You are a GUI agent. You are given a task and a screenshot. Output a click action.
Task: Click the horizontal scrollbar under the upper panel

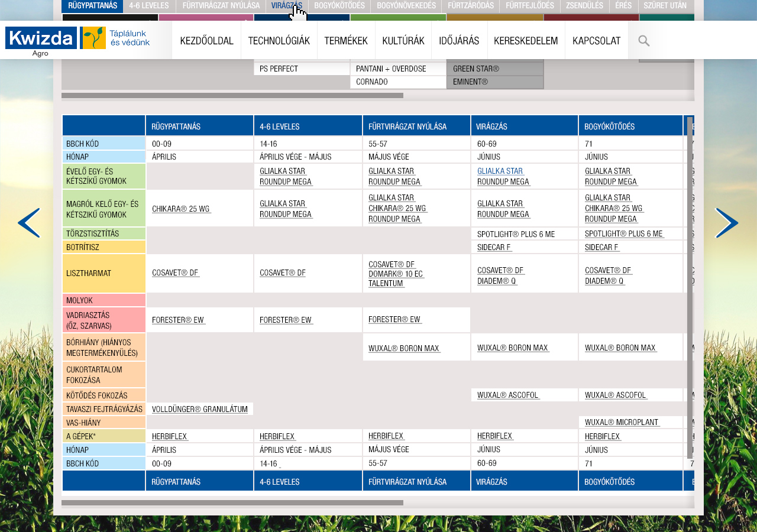coord(232,95)
